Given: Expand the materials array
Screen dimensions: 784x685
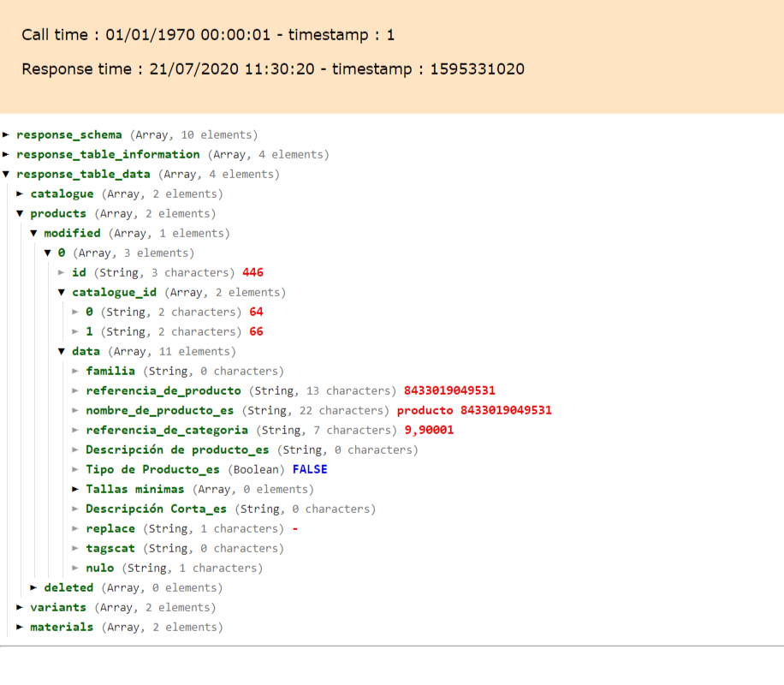Looking at the screenshot, I should [x=20, y=627].
